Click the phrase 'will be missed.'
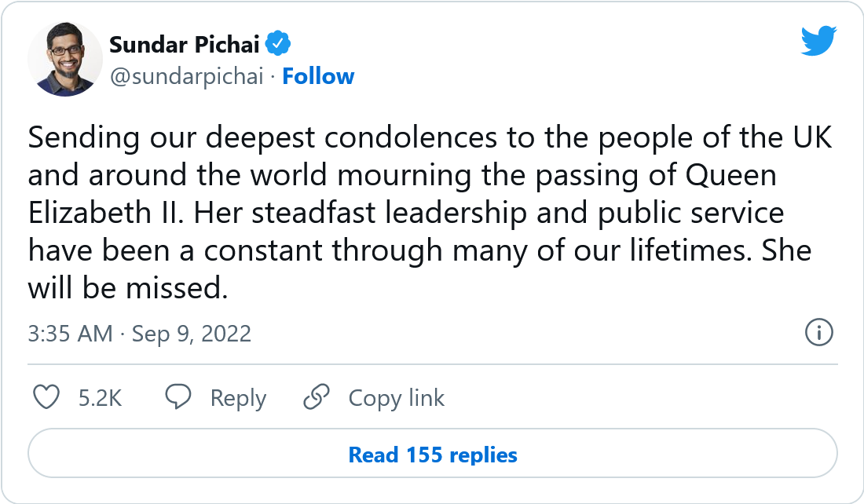 coord(128,287)
